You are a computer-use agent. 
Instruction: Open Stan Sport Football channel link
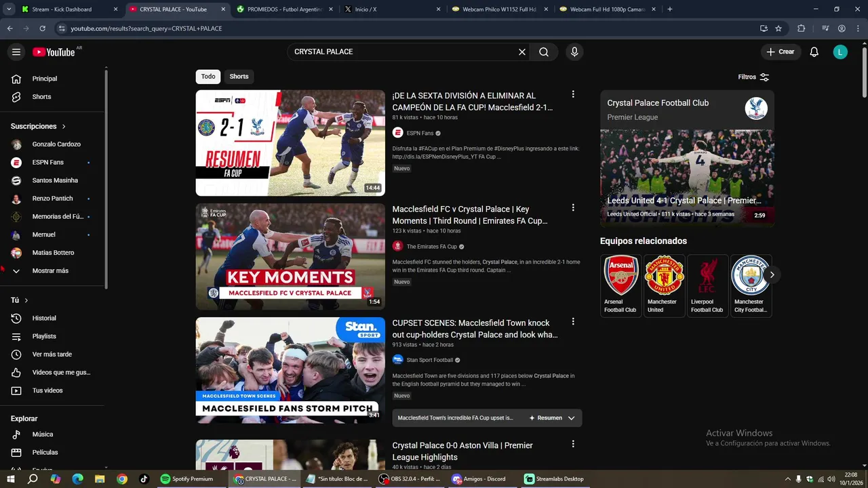pyautogui.click(x=430, y=360)
